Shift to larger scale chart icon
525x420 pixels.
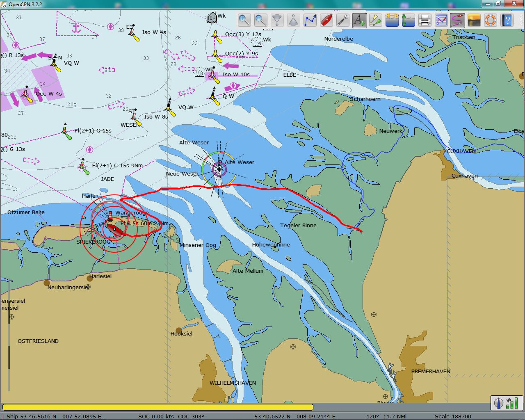(277, 20)
